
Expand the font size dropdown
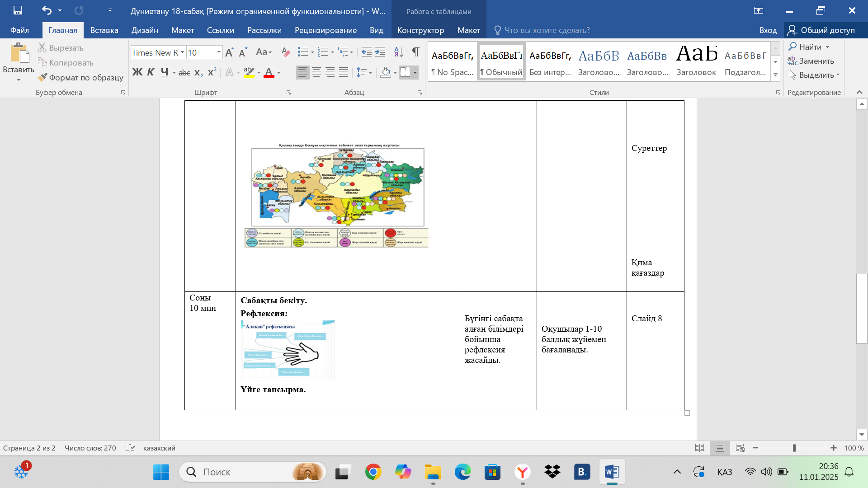[219, 53]
